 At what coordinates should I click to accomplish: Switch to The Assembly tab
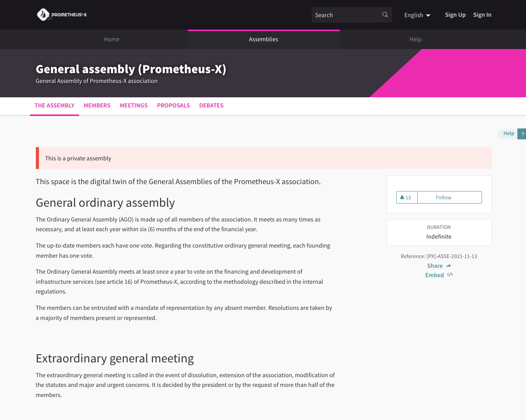(x=55, y=105)
